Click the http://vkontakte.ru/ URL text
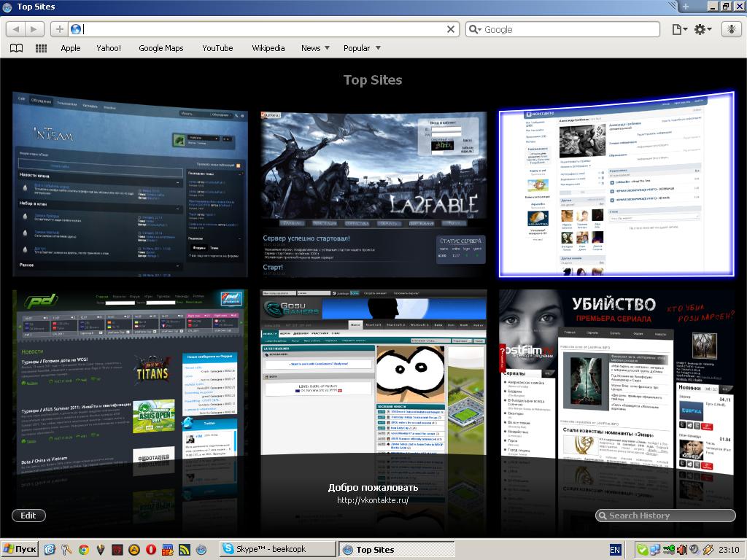This screenshot has width=747, height=560. point(373,500)
